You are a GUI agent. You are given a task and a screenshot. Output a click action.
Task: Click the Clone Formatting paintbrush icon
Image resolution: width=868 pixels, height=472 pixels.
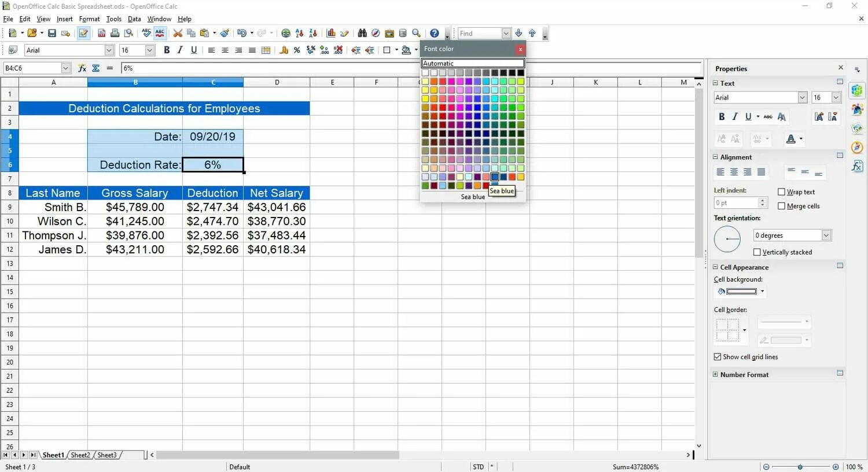(x=225, y=34)
